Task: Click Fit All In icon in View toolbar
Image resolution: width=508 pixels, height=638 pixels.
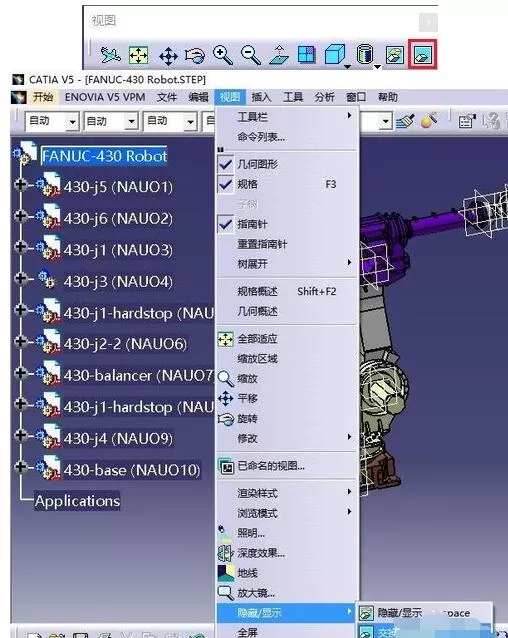Action: tap(138, 55)
